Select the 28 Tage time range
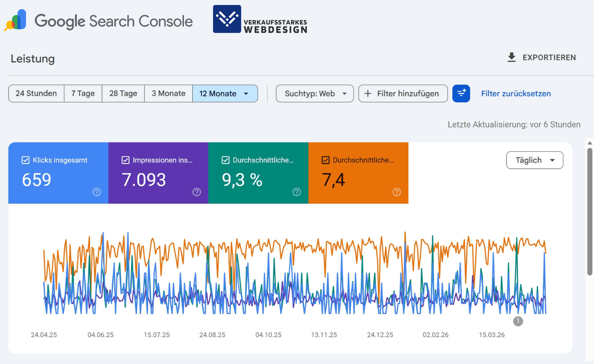Image resolution: width=594 pixels, height=364 pixels. 123,93
